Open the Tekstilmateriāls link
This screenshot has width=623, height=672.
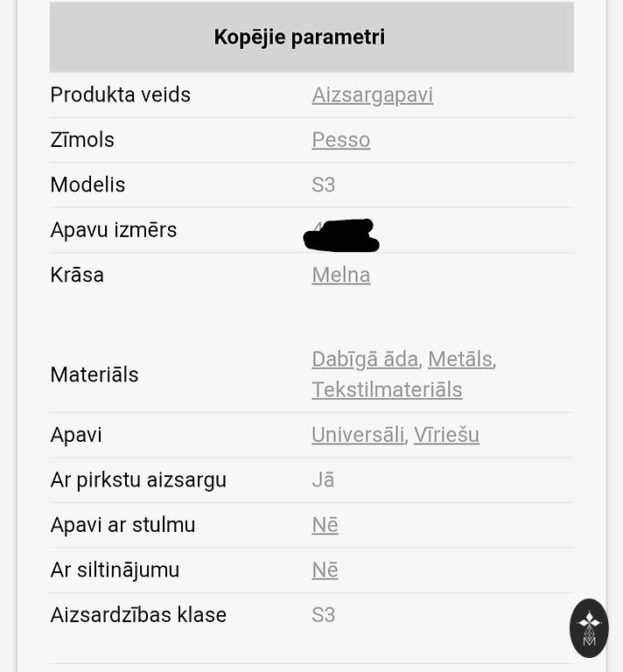[386, 389]
